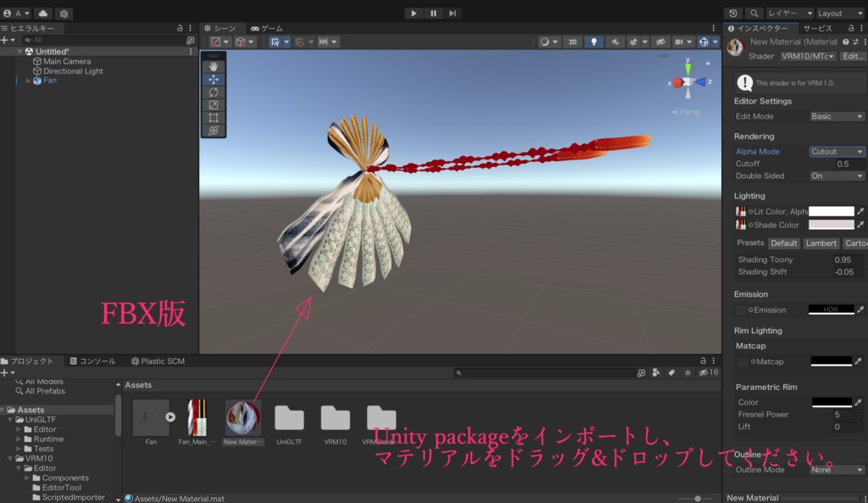
Task: Switch to the Plastic SCM tab
Action: pos(158,361)
